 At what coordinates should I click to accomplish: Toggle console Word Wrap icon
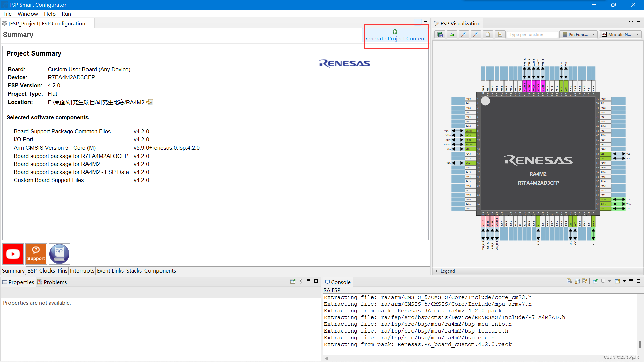click(x=585, y=281)
